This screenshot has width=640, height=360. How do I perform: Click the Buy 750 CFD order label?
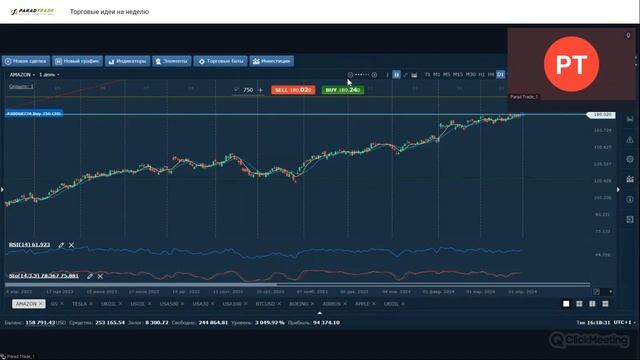pos(34,113)
